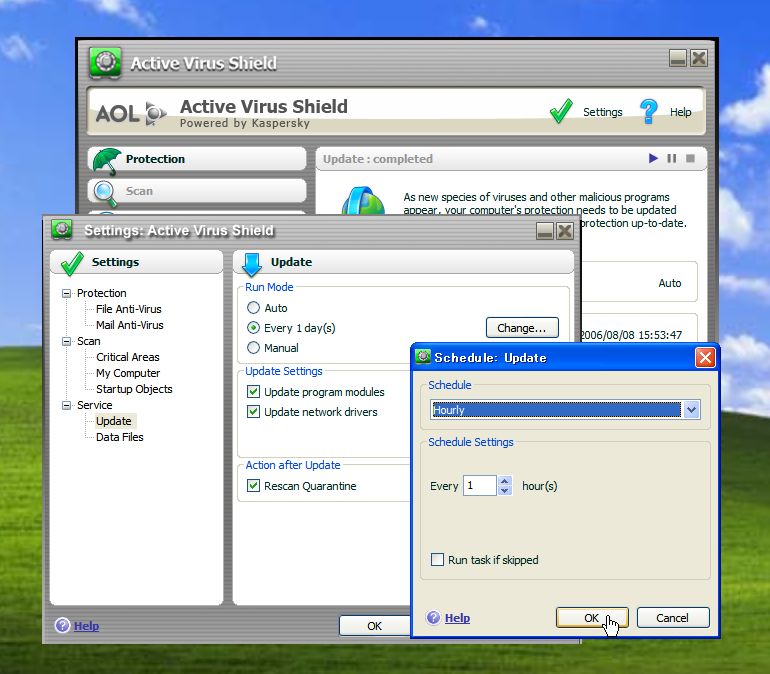Click the blue question mark Help icon
The height and width of the screenshot is (674, 770).
[649, 111]
